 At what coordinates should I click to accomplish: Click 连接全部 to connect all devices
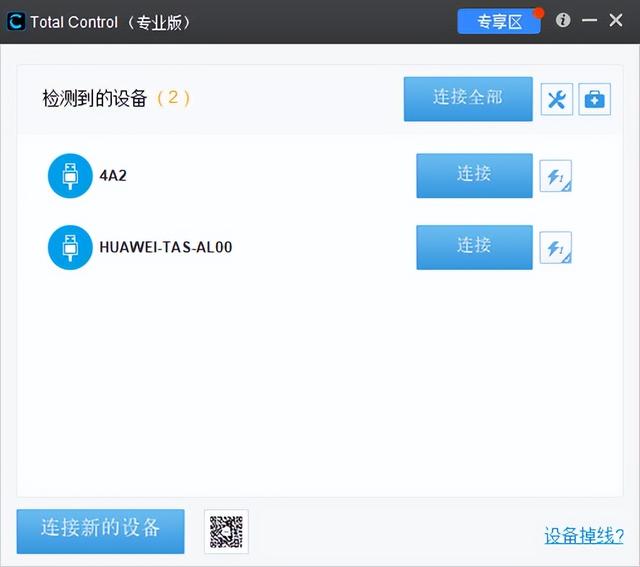pyautogui.click(x=468, y=99)
